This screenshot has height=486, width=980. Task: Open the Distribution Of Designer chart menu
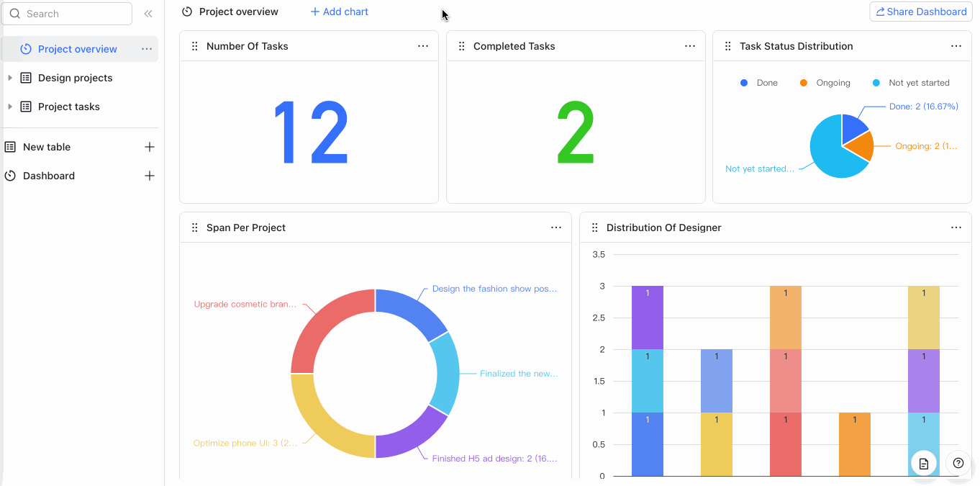tap(956, 227)
